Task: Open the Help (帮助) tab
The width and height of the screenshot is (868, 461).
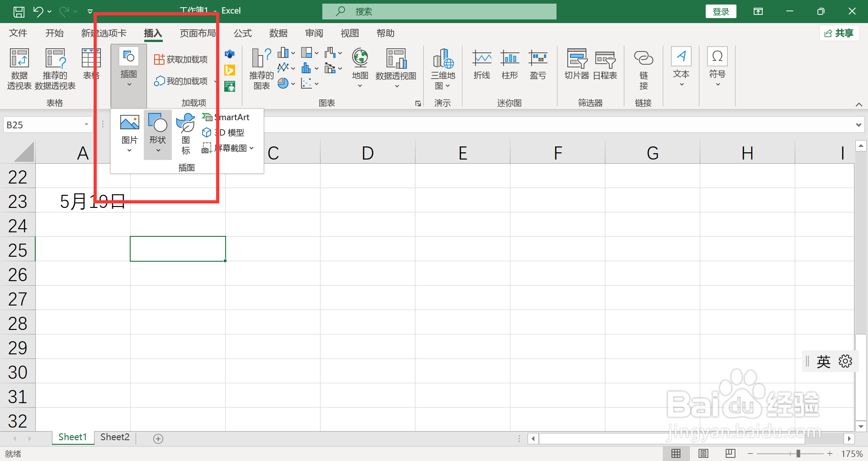Action: (386, 33)
